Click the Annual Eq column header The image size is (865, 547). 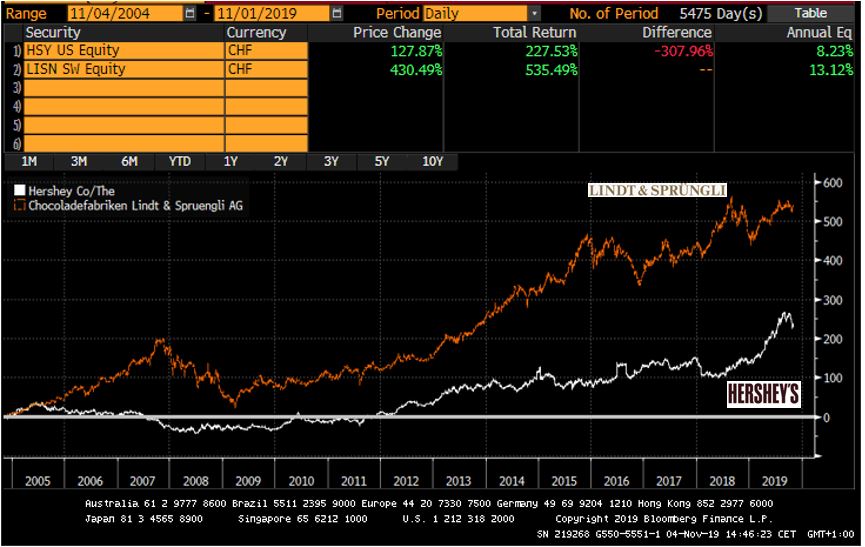click(x=819, y=33)
